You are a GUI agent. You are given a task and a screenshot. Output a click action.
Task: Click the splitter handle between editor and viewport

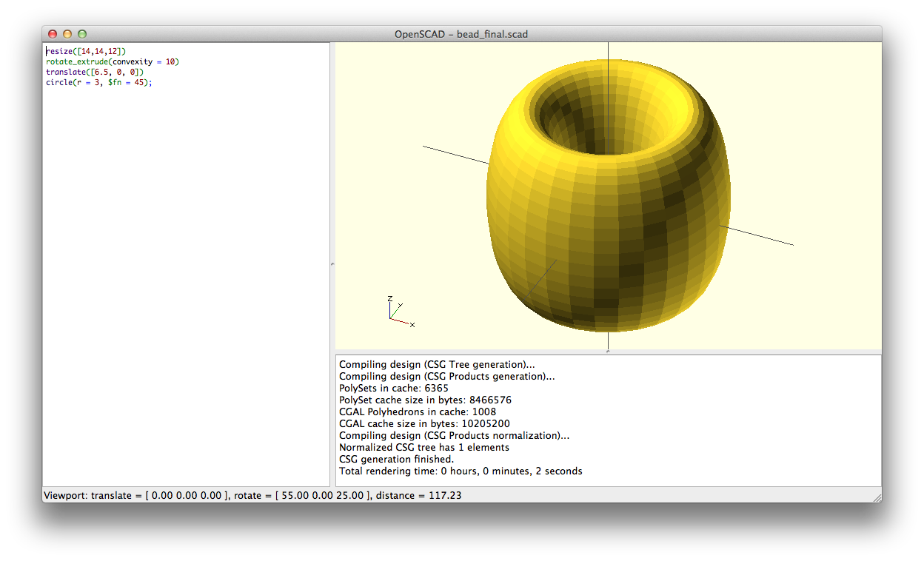(x=332, y=264)
